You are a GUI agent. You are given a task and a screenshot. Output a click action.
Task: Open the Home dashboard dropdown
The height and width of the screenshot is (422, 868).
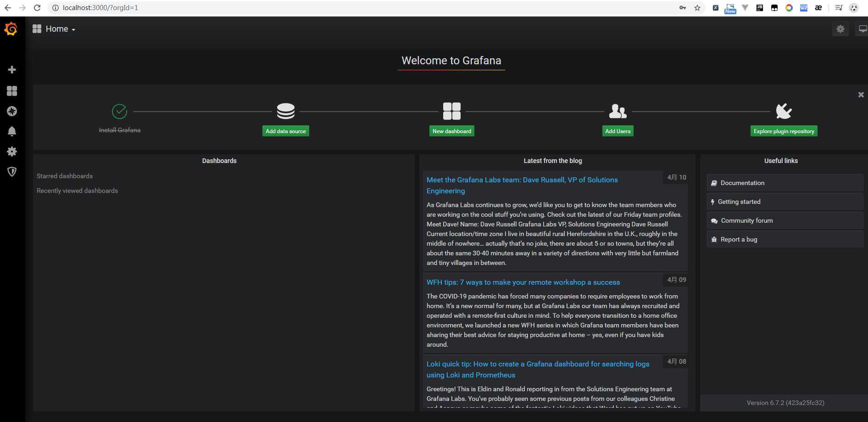click(x=54, y=29)
